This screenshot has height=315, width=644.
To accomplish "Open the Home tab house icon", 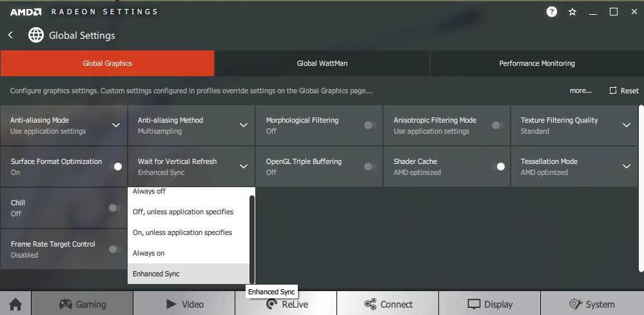I will pyautogui.click(x=15, y=305).
